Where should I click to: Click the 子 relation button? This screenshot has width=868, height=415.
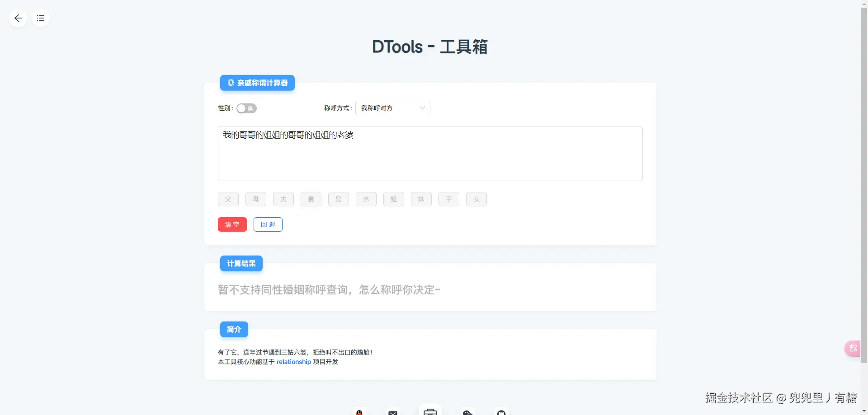[449, 199]
